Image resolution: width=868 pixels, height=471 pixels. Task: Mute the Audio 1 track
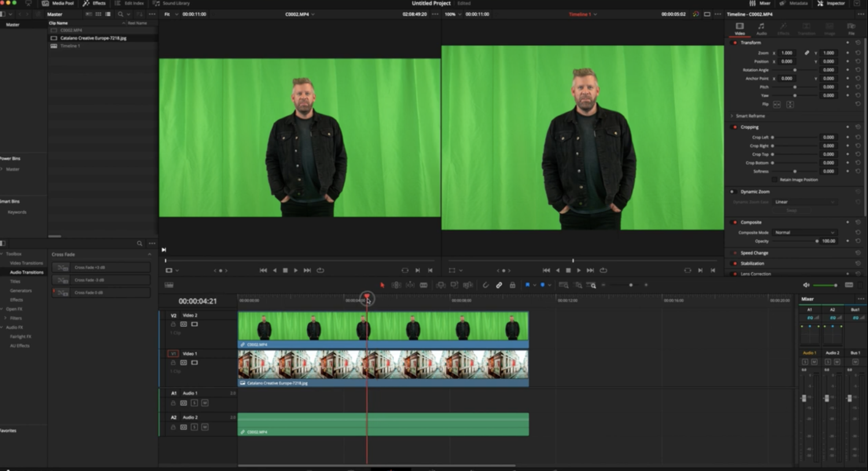[205, 403]
